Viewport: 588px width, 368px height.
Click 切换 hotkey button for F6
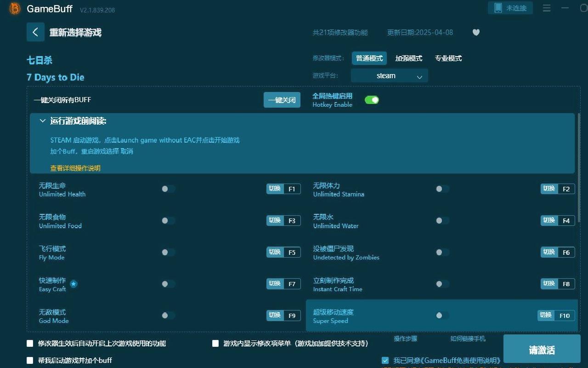click(549, 252)
